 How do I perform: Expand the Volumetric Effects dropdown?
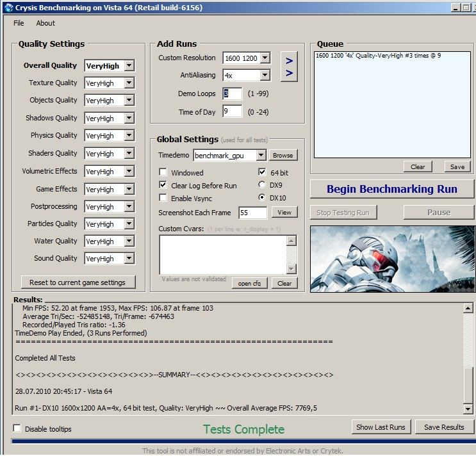point(129,171)
